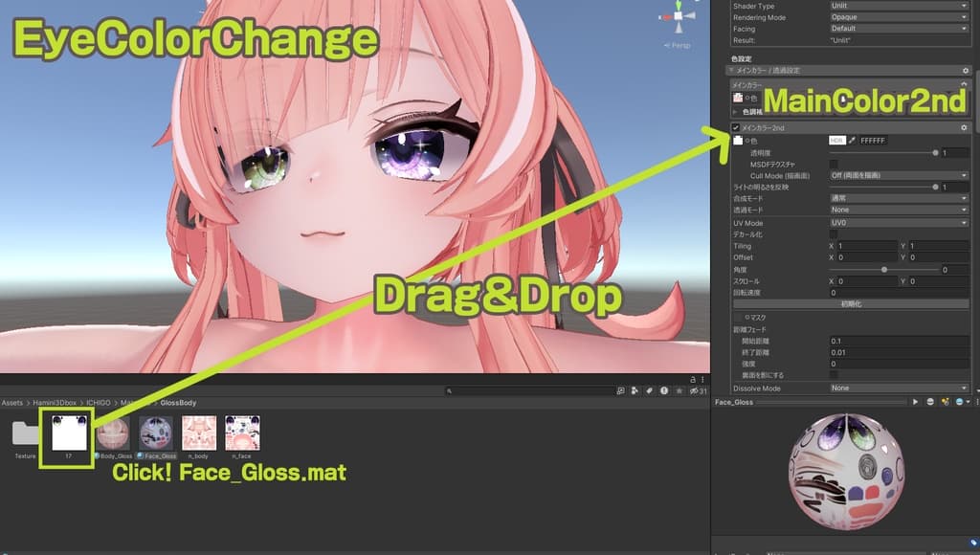980x555 pixels.
Task: Collapse the メインカラー/透過設定 foldout
Action: pos(733,71)
